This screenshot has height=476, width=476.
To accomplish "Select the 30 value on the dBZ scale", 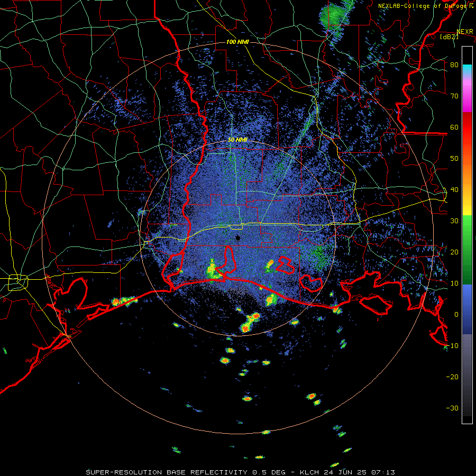I will pyautogui.click(x=454, y=221).
